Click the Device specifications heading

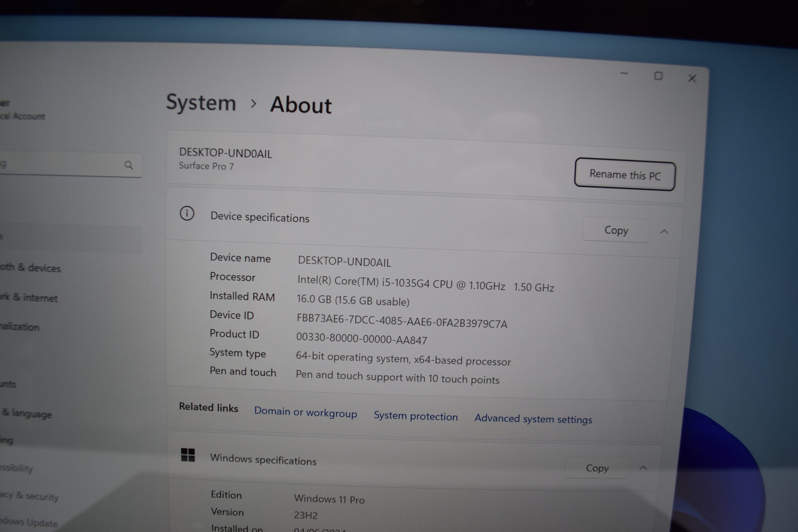tap(260, 217)
